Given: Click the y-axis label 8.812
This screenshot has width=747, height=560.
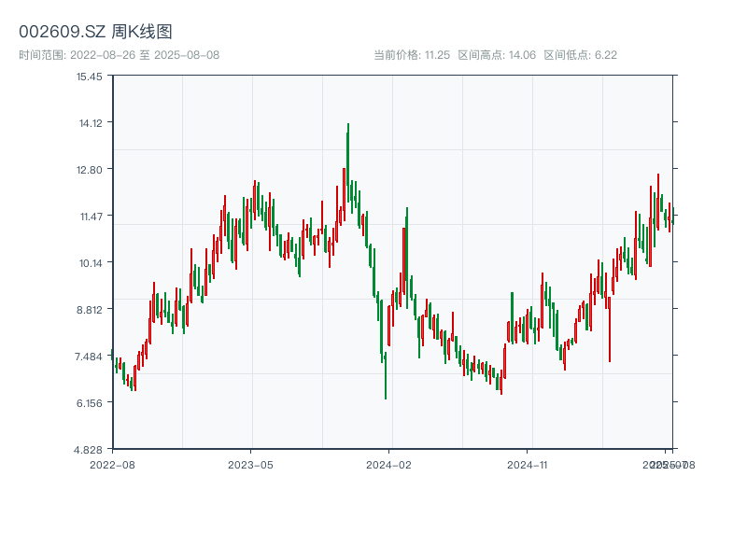Looking at the screenshot, I should point(89,310).
